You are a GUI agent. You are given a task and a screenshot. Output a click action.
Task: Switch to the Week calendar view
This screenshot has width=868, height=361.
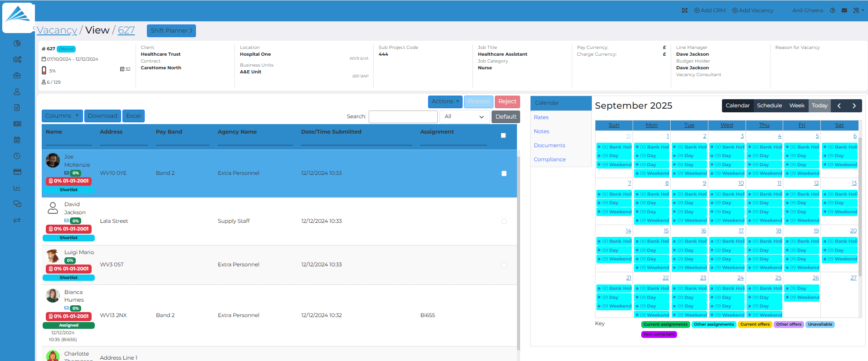pyautogui.click(x=797, y=106)
